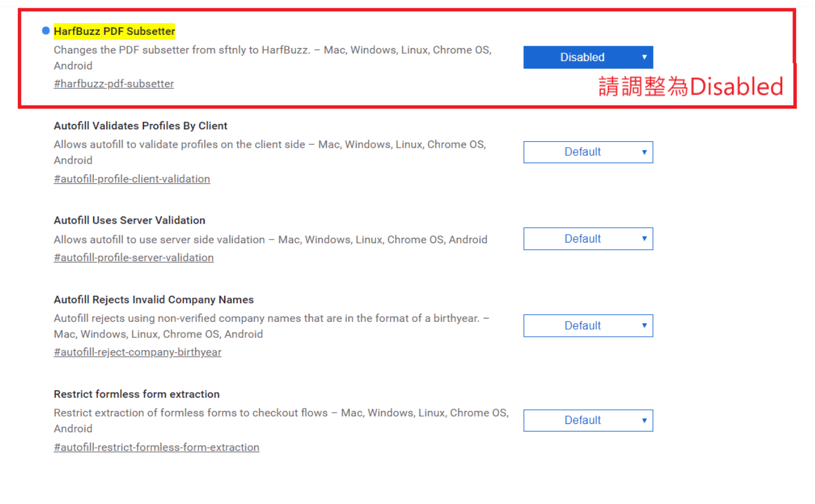Click the description about sftnly to HarfBuzz
The image size is (815, 504).
[272, 50]
